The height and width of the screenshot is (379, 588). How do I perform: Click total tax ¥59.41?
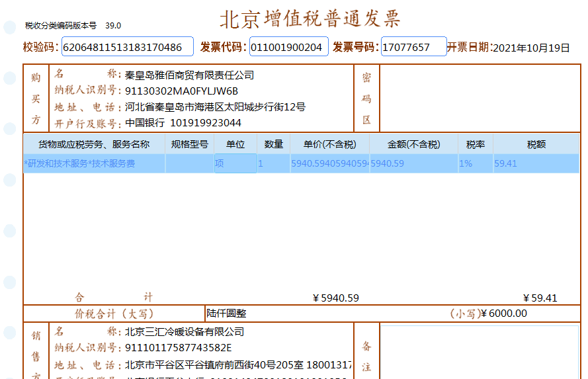[x=540, y=298]
